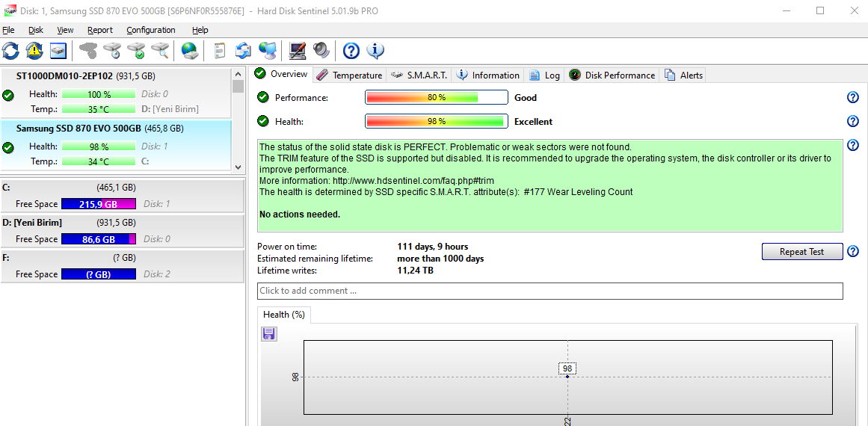Click the 34 °C temperature bar
The image size is (868, 426).
click(99, 161)
